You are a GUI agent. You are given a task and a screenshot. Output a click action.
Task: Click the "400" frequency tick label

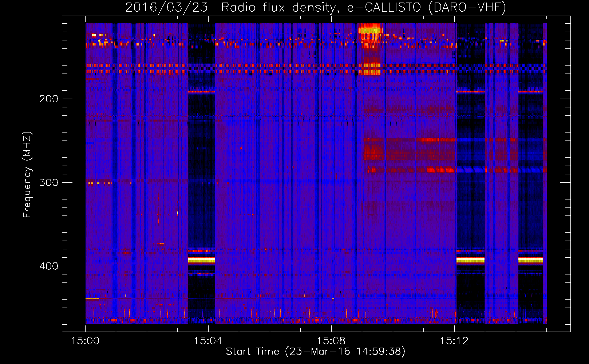click(49, 266)
